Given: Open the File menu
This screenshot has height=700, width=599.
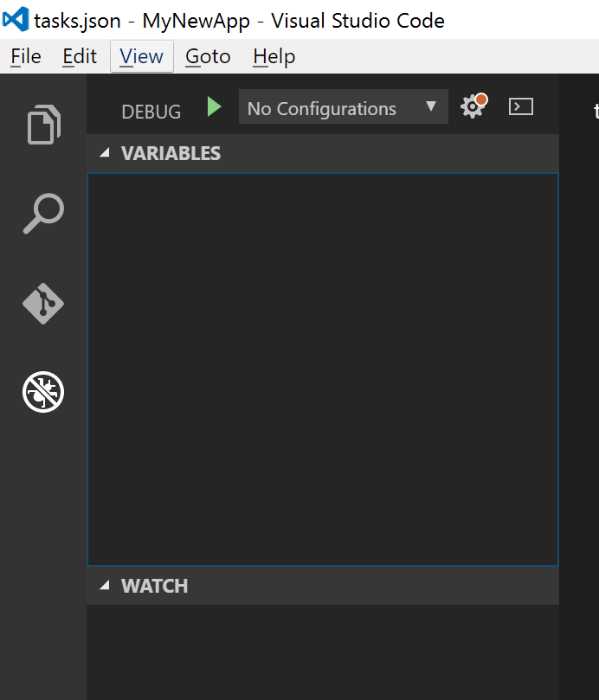Looking at the screenshot, I should point(25,56).
